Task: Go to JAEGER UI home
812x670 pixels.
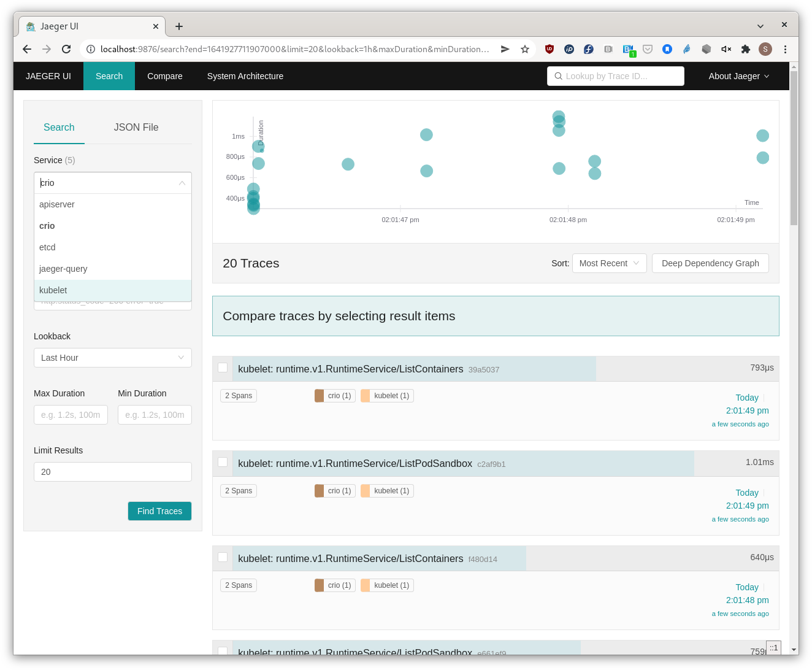Action: [x=48, y=76]
